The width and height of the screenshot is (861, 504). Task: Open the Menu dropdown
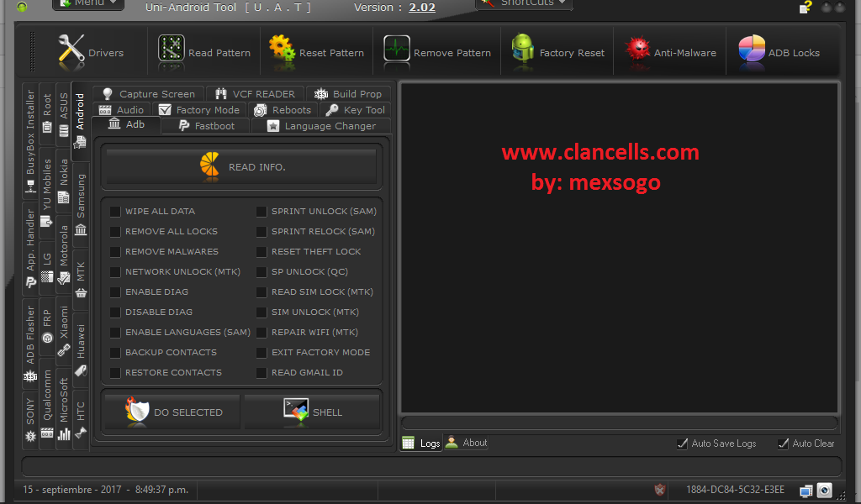(x=88, y=4)
